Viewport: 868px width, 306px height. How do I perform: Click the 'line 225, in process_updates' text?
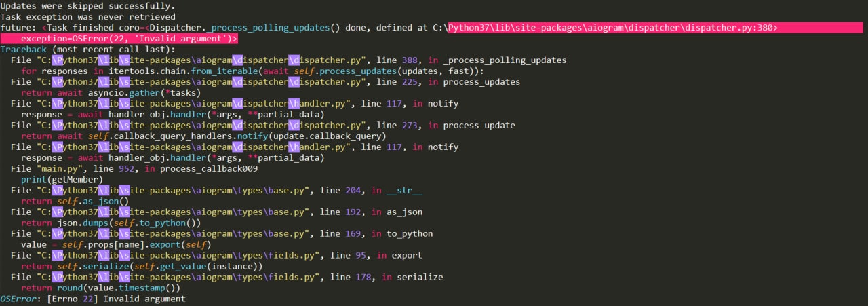click(448, 81)
